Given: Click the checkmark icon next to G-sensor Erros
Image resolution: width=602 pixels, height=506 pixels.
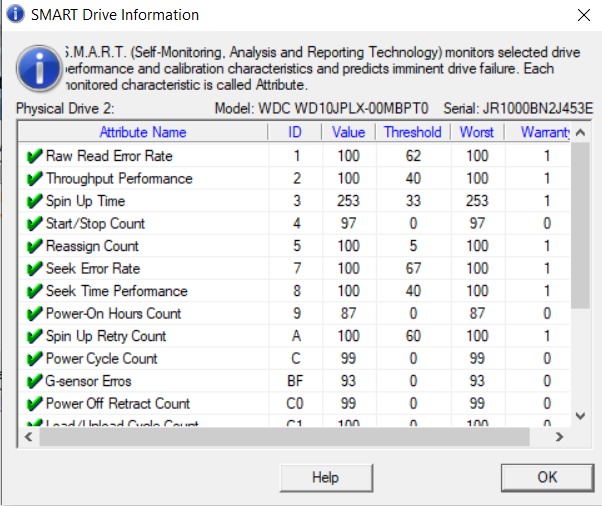Looking at the screenshot, I should pos(34,381).
